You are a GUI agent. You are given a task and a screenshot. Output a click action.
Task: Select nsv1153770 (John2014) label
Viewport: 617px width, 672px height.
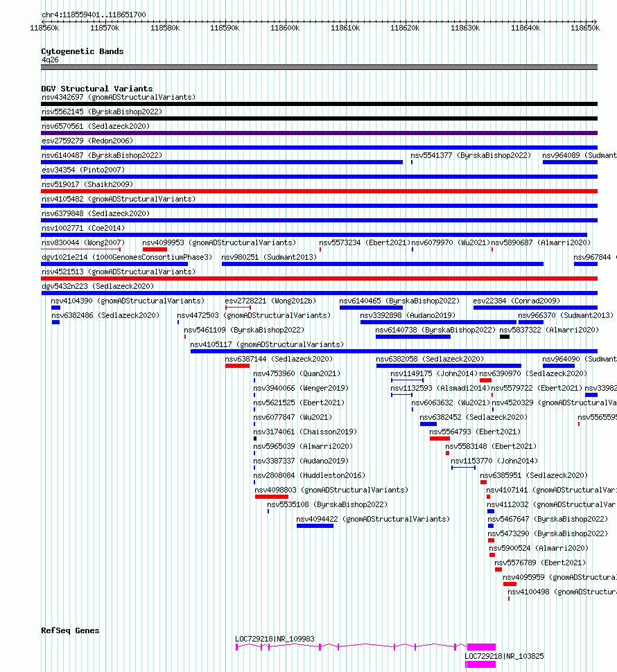494,461
